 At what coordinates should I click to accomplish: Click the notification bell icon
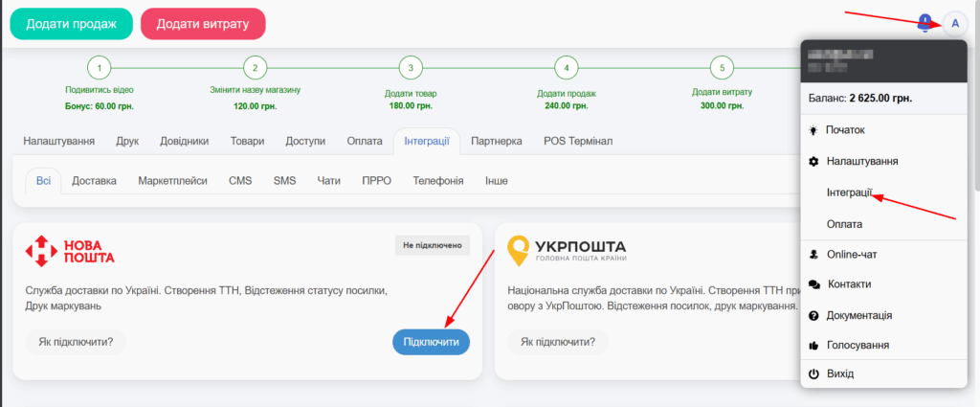pyautogui.click(x=925, y=23)
